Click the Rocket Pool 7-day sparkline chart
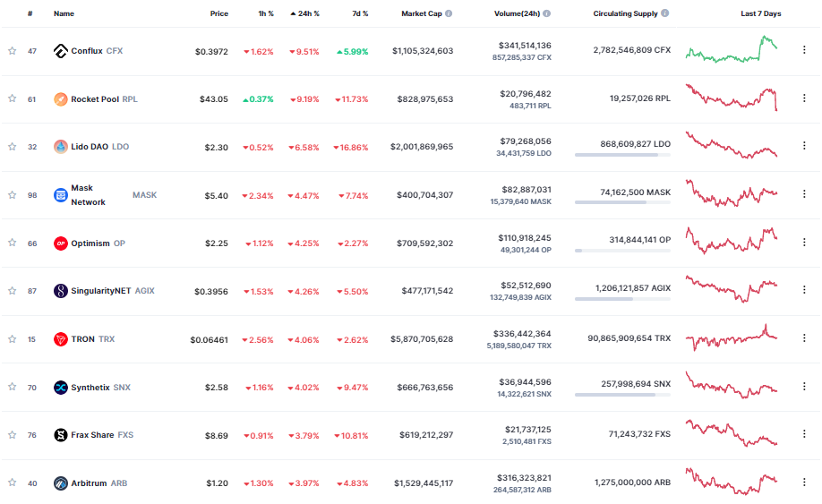 (732, 98)
